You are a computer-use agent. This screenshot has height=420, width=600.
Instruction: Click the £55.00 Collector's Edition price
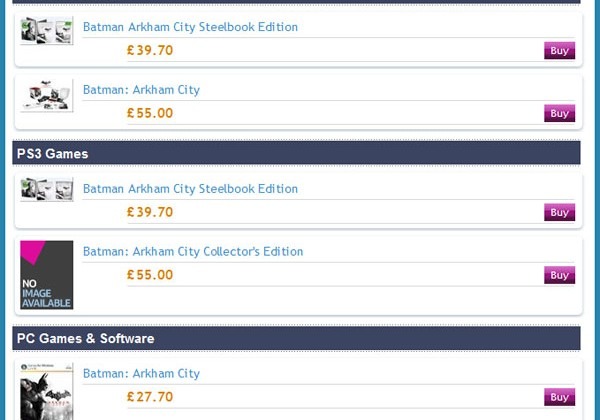click(x=150, y=275)
